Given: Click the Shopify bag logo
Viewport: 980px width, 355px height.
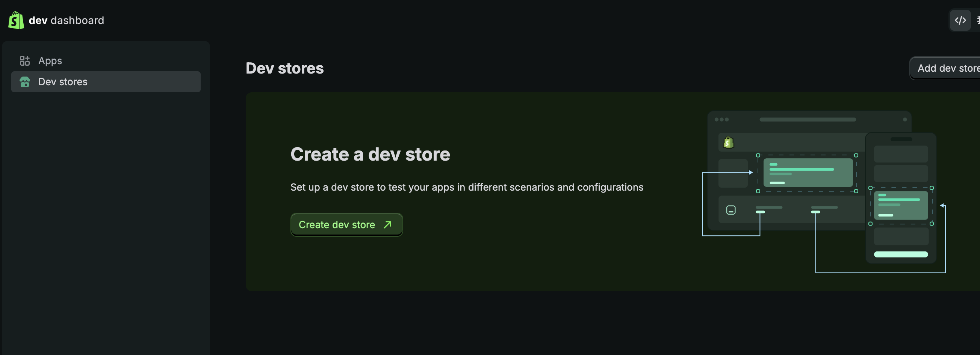Looking at the screenshot, I should [16, 20].
